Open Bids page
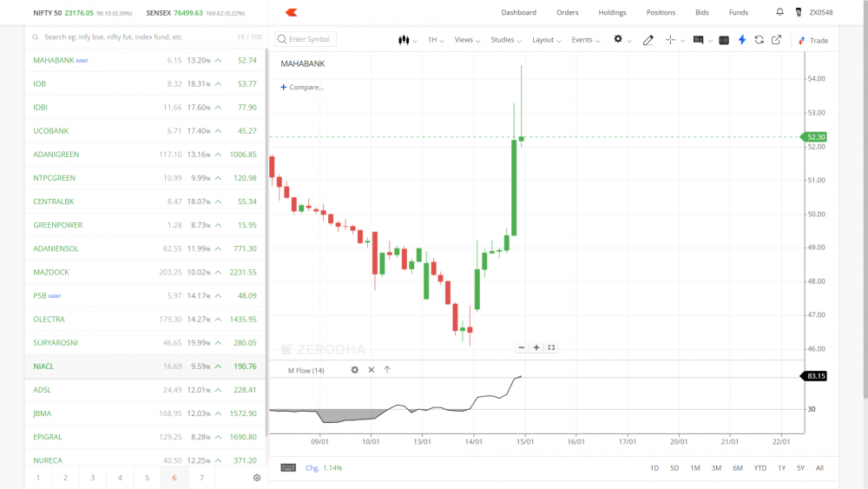Screen dimensions: 868x489 click(702, 12)
